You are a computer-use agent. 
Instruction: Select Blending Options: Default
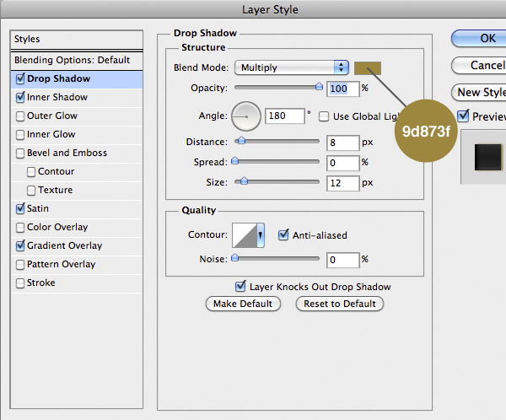click(x=72, y=61)
